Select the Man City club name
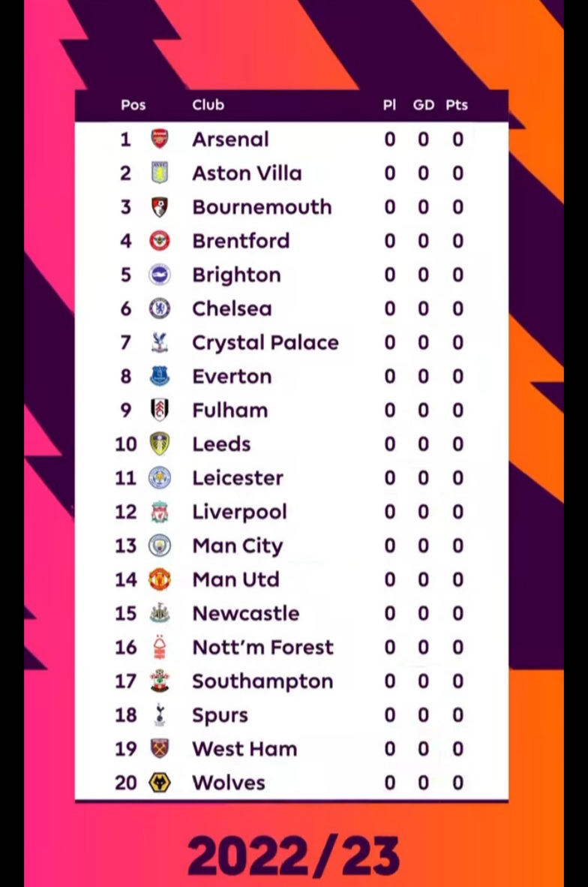 (x=238, y=546)
